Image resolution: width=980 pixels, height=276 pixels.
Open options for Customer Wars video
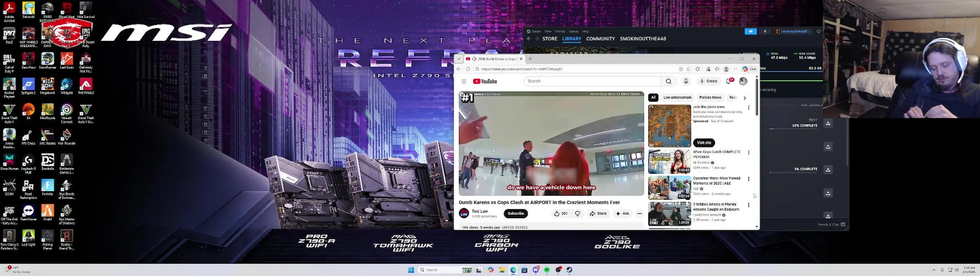[749, 179]
